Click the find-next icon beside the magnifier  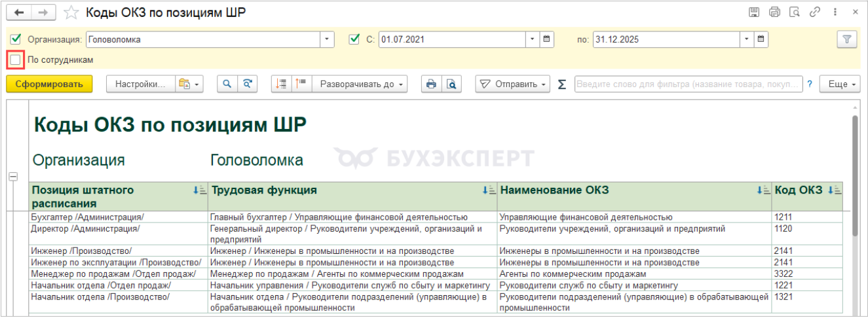click(247, 84)
